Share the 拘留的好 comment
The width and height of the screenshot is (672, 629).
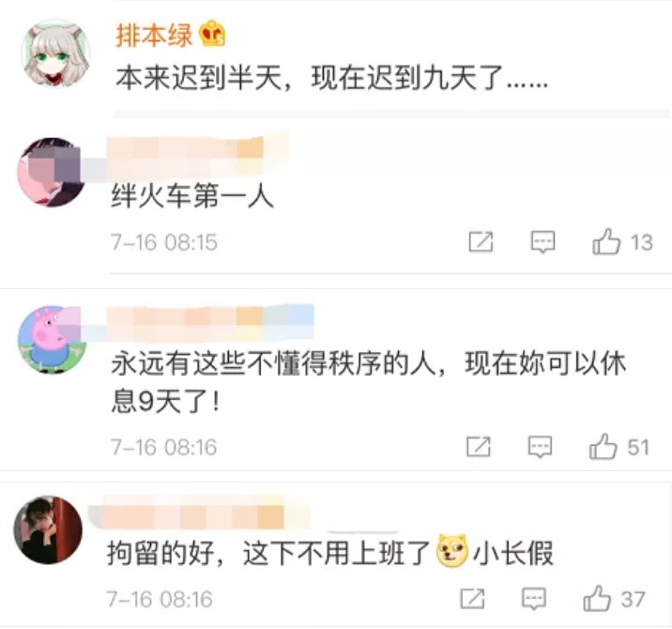[x=472, y=599]
